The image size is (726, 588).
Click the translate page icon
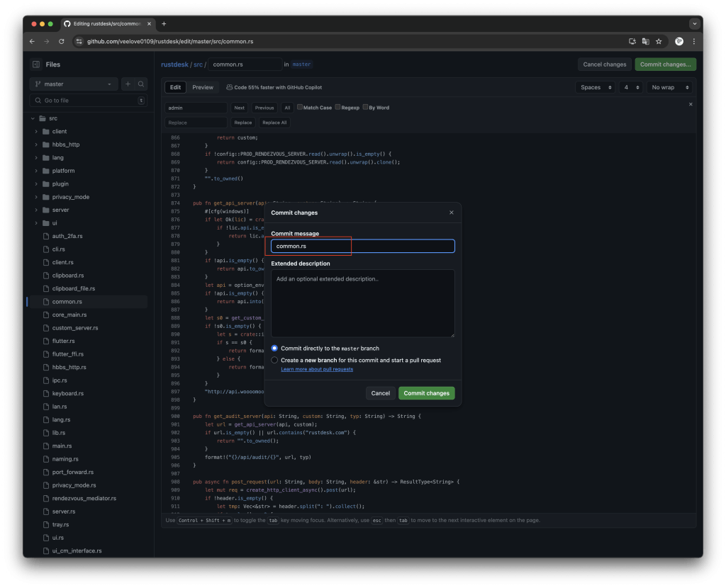point(645,42)
